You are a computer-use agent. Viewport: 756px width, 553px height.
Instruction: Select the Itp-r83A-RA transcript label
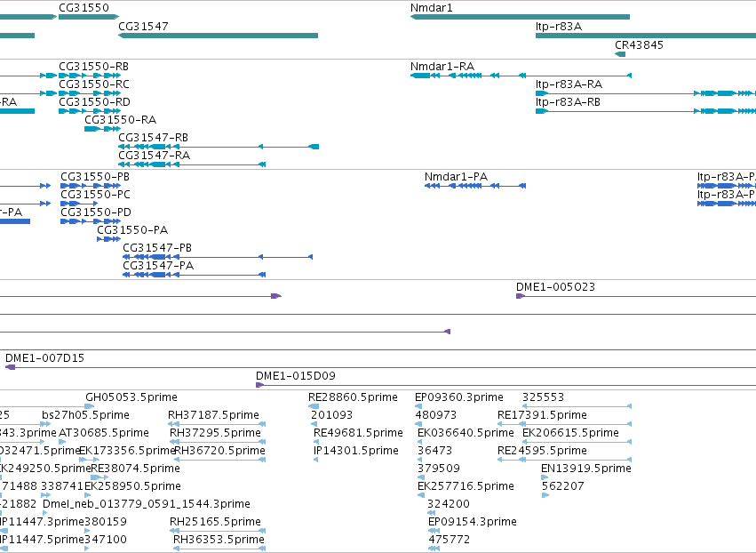pos(569,84)
